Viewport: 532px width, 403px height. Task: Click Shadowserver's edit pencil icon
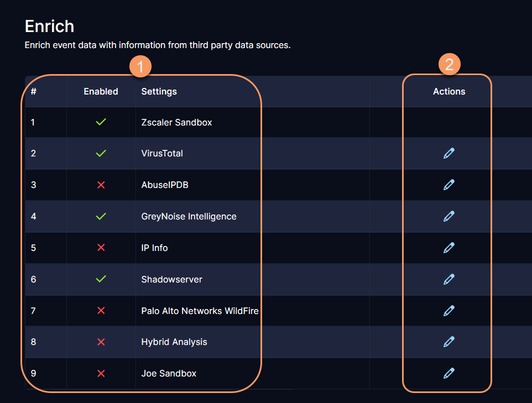(449, 279)
